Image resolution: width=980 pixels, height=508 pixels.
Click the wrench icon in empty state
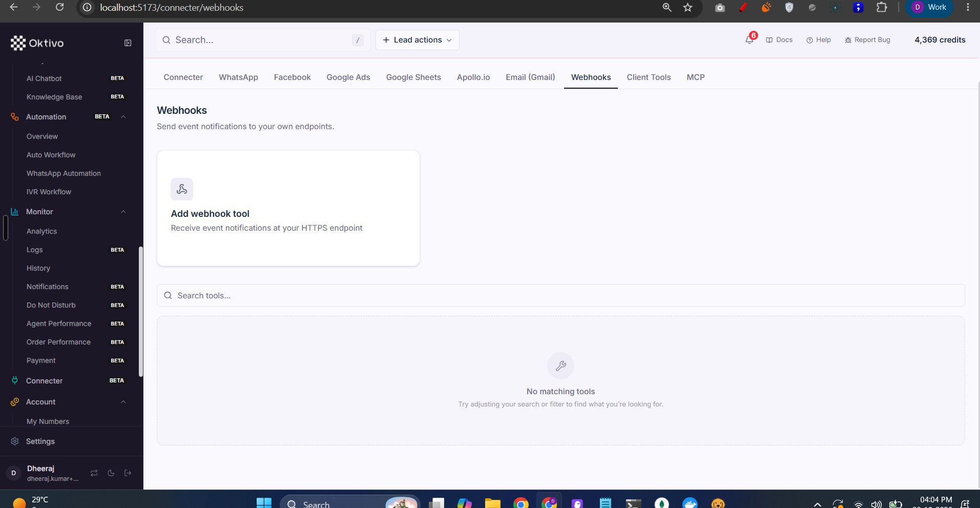(x=561, y=366)
